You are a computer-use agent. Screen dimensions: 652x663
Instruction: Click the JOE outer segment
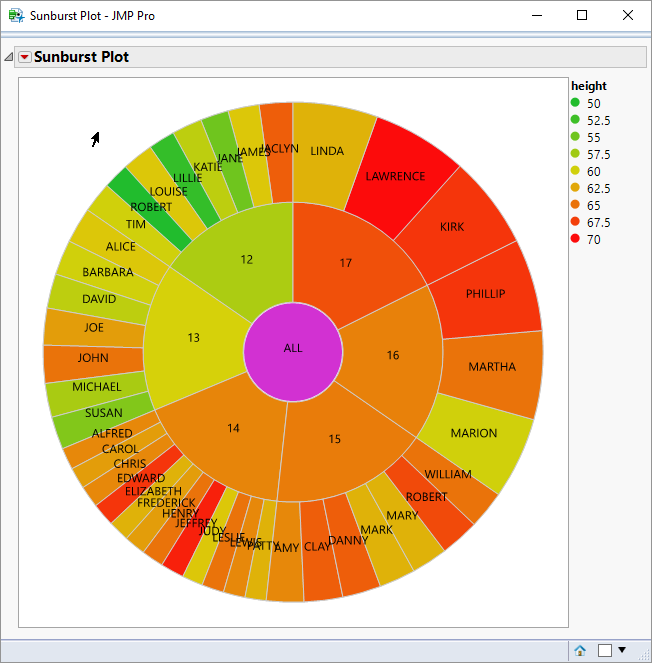coord(95,328)
